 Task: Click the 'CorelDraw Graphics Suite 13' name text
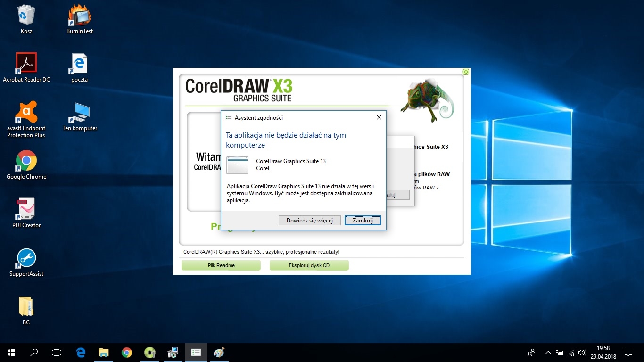(x=291, y=161)
